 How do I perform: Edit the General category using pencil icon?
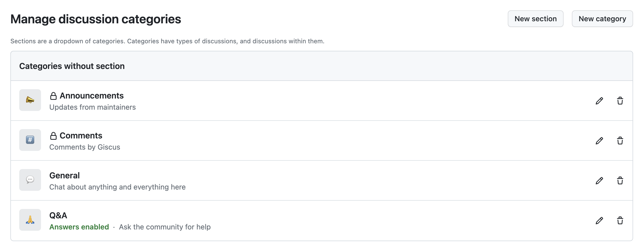click(599, 180)
